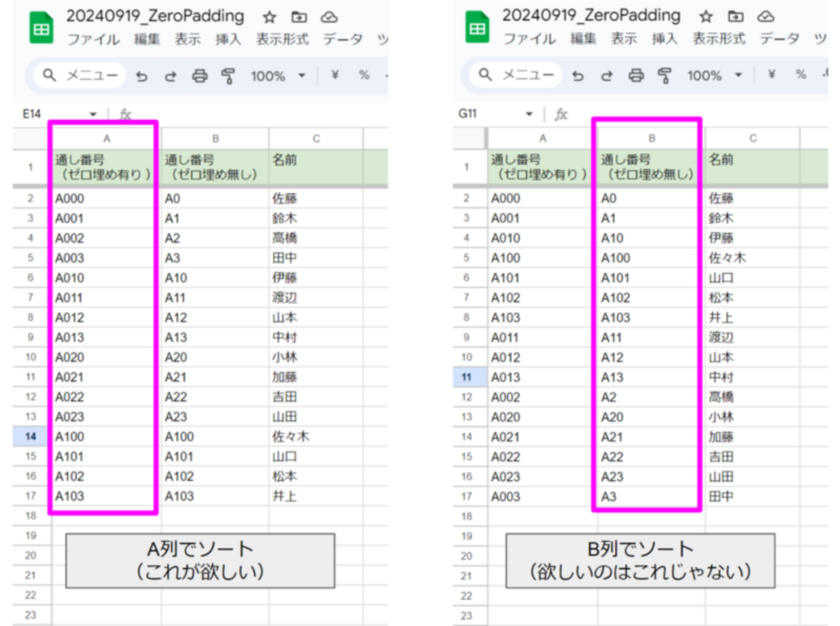Star the document in the E14 window

[269, 17]
